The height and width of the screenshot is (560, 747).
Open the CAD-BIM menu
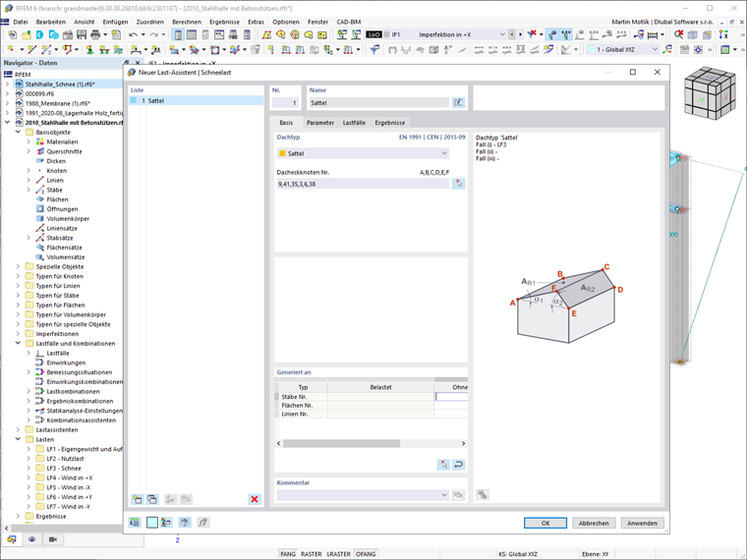point(348,22)
